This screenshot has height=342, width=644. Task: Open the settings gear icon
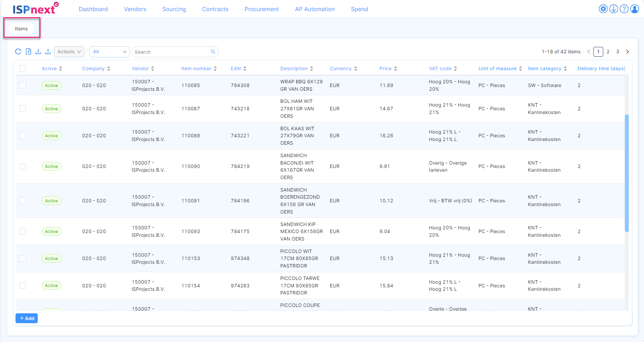click(x=603, y=9)
